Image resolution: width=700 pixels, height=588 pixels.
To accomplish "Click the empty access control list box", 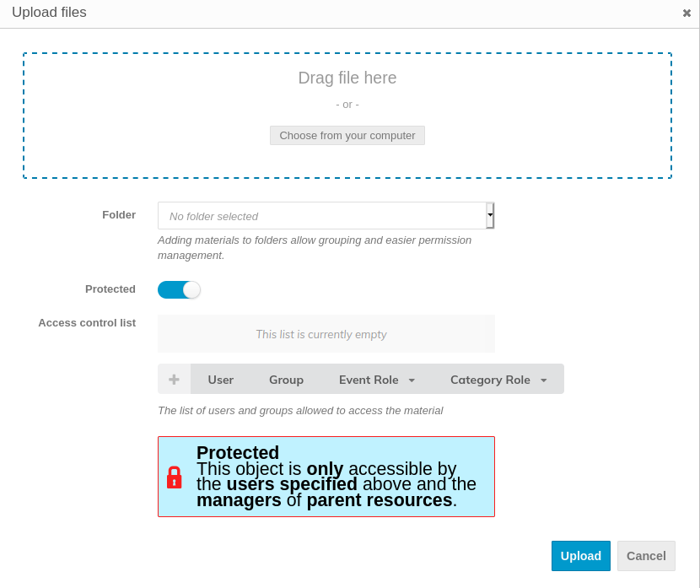I will point(326,334).
